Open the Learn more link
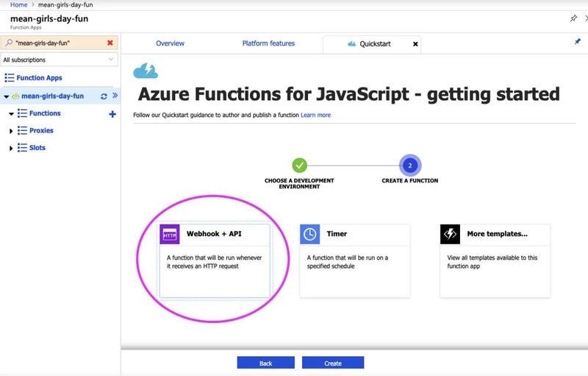This screenshot has width=588, height=376. click(315, 116)
